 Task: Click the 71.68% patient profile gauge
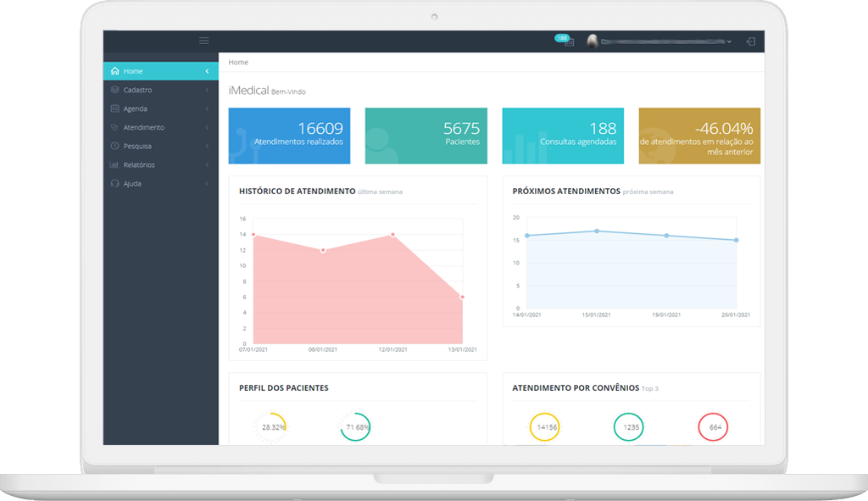(355, 426)
